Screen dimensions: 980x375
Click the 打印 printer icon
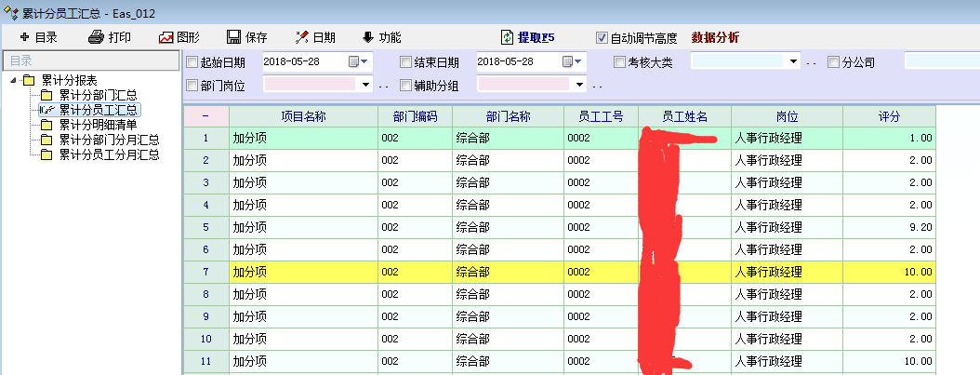coord(97,37)
